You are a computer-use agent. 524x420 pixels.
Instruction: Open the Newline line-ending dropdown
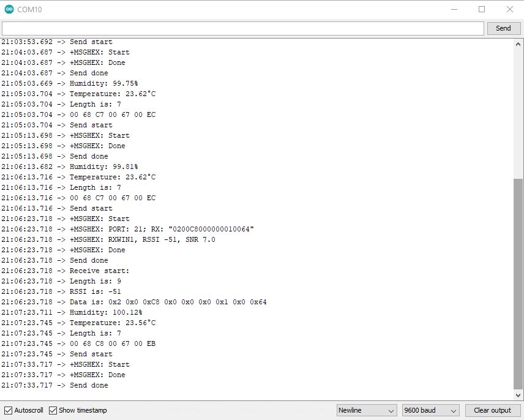pyautogui.click(x=367, y=410)
